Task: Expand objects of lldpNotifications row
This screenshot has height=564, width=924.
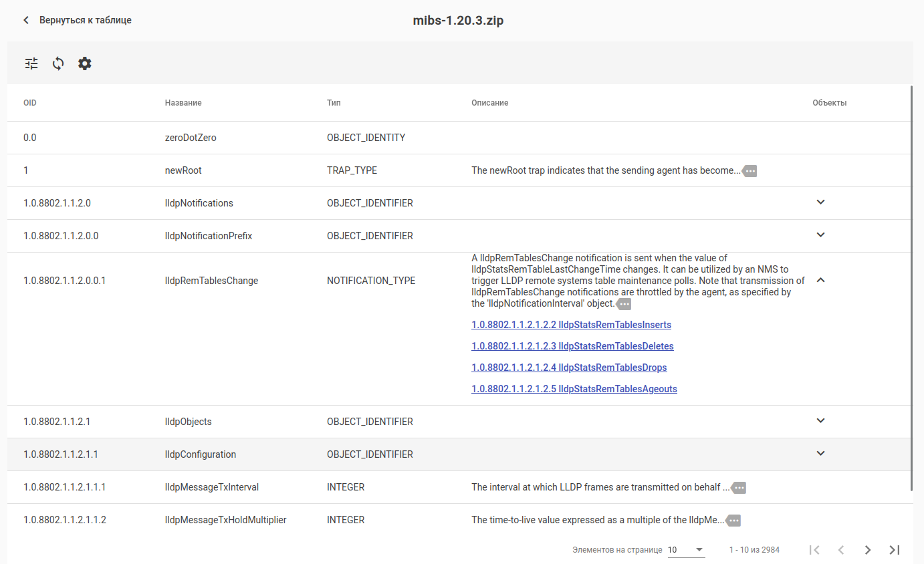Action: coord(821,202)
